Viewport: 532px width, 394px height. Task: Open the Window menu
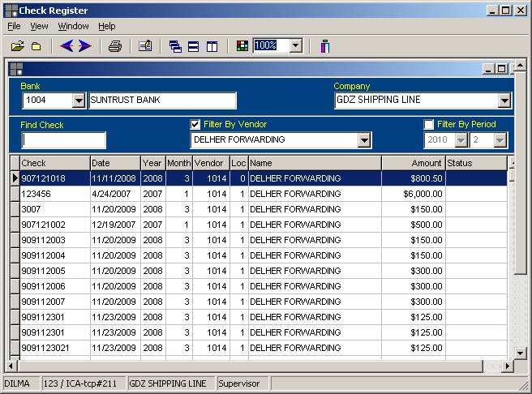(x=73, y=27)
